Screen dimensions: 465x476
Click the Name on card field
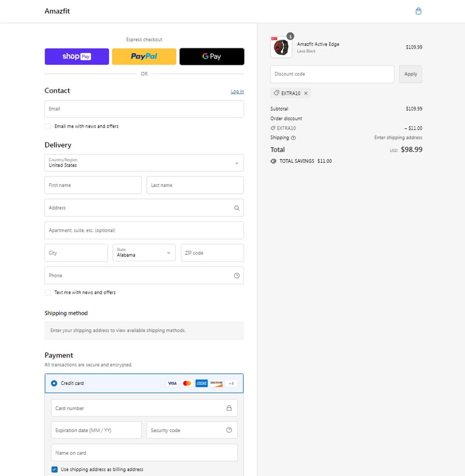pyautogui.click(x=144, y=453)
